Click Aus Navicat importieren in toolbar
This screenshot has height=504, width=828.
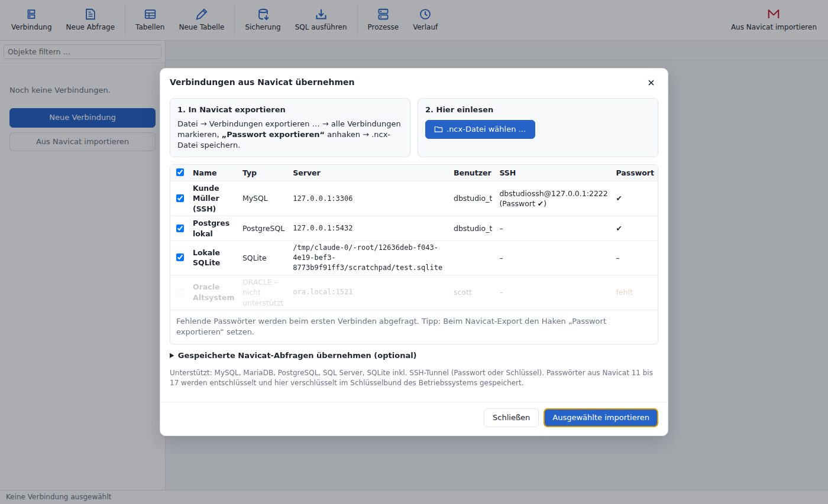tap(774, 20)
